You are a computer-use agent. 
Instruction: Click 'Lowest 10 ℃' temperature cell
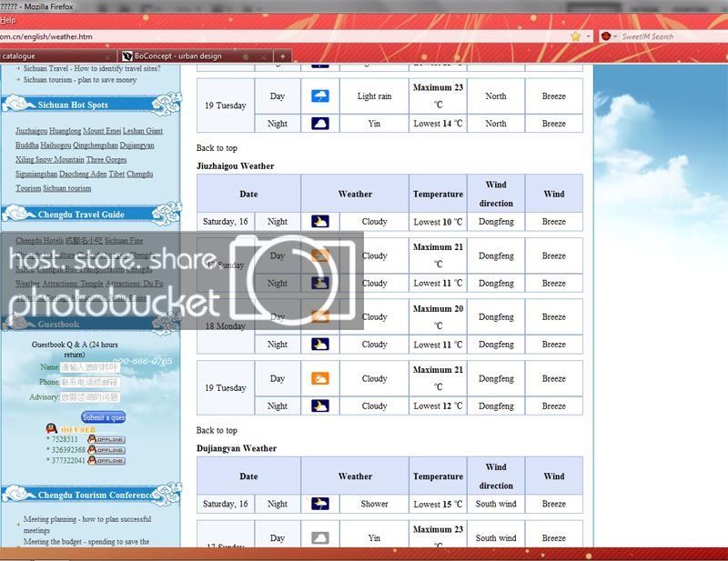tap(438, 222)
